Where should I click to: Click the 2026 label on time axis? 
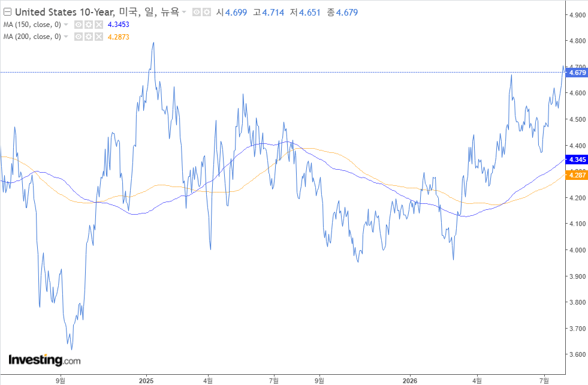[x=410, y=381]
